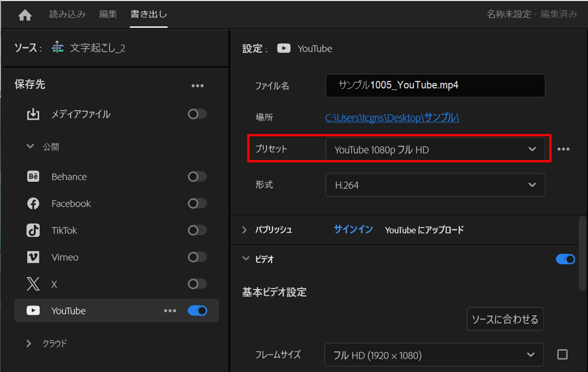Screen dimensions: 588x372
Task: Enable Facebook publish toggle
Action: (x=197, y=203)
